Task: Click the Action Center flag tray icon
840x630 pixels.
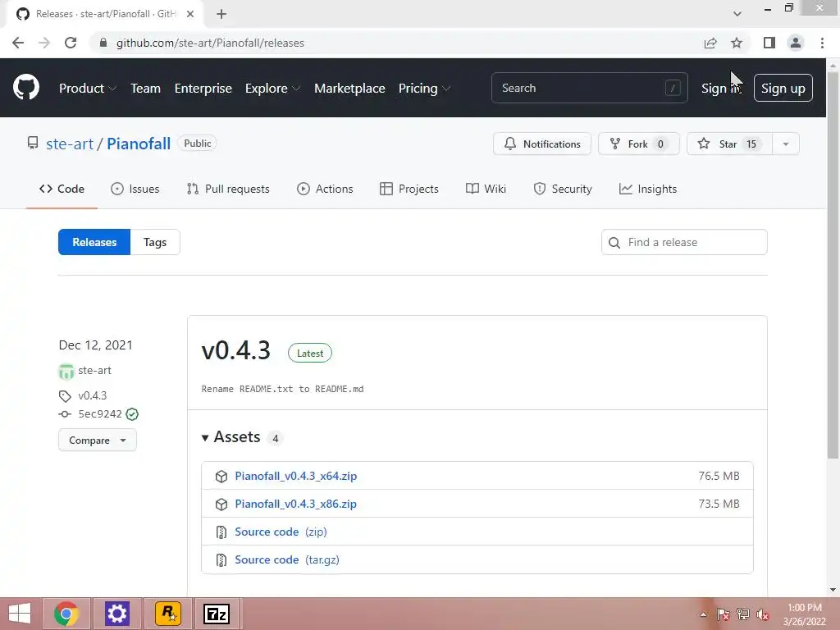Action: click(724, 614)
